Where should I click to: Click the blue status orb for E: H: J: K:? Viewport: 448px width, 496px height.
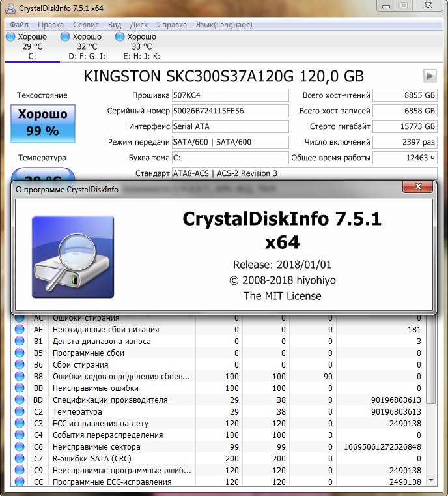(x=119, y=36)
